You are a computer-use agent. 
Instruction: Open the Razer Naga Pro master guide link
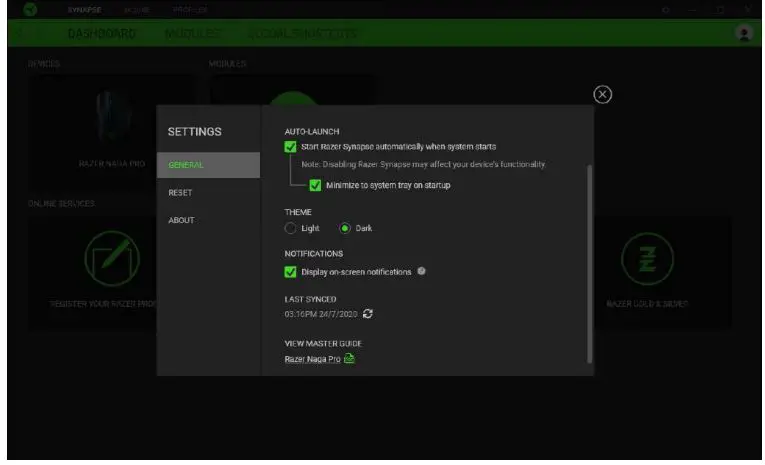pos(312,359)
